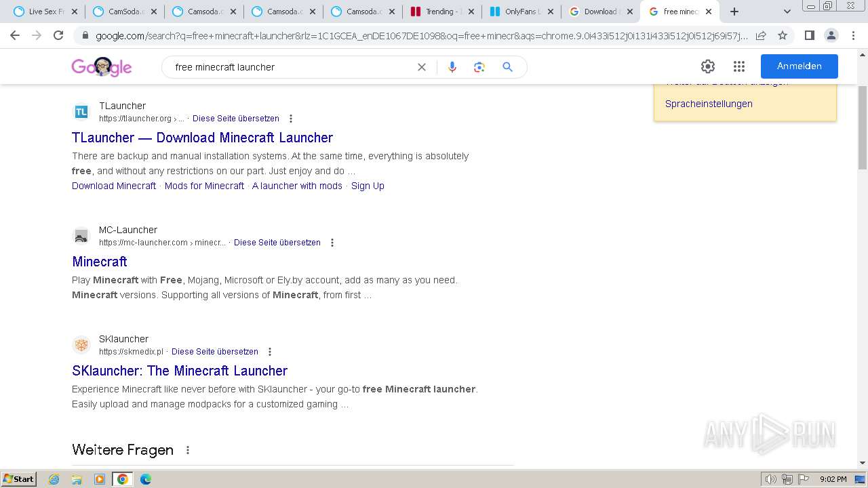
Task: Click into the Google search field
Action: coord(292,67)
